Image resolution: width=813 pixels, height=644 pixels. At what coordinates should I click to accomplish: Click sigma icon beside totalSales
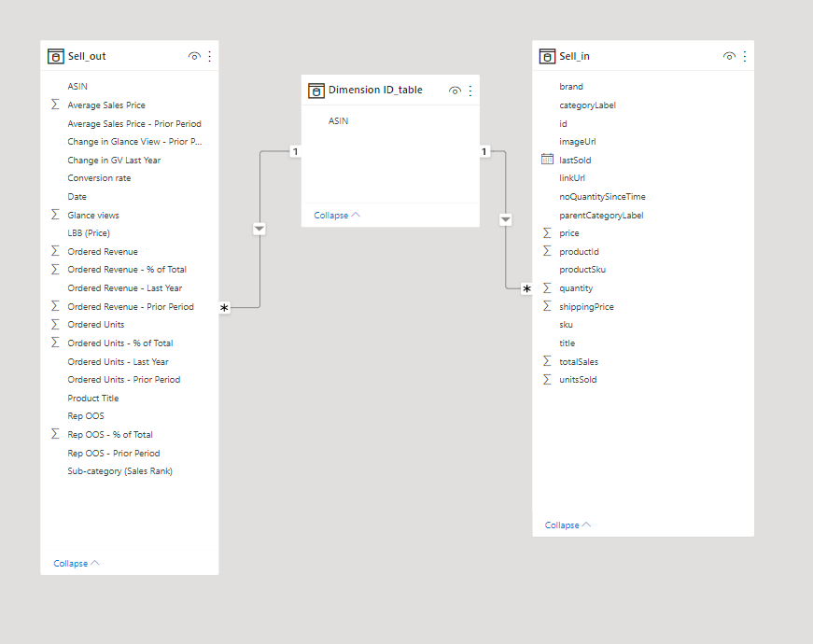tap(547, 361)
